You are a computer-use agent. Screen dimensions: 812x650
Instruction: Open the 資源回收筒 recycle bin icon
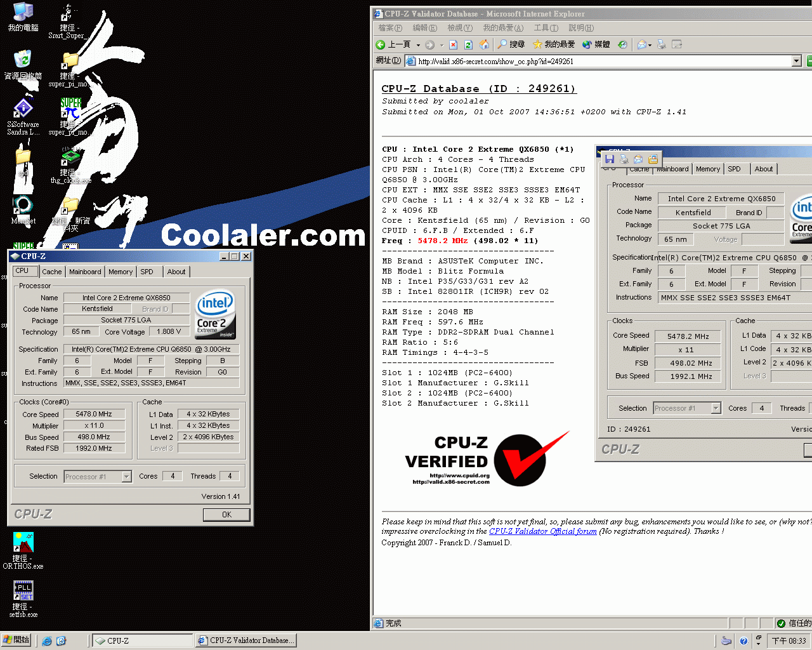click(x=23, y=65)
